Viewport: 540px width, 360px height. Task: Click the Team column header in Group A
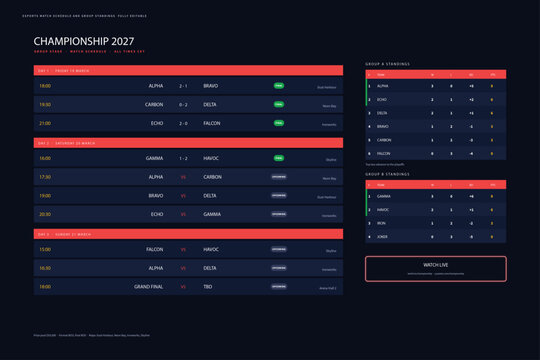coord(381,75)
